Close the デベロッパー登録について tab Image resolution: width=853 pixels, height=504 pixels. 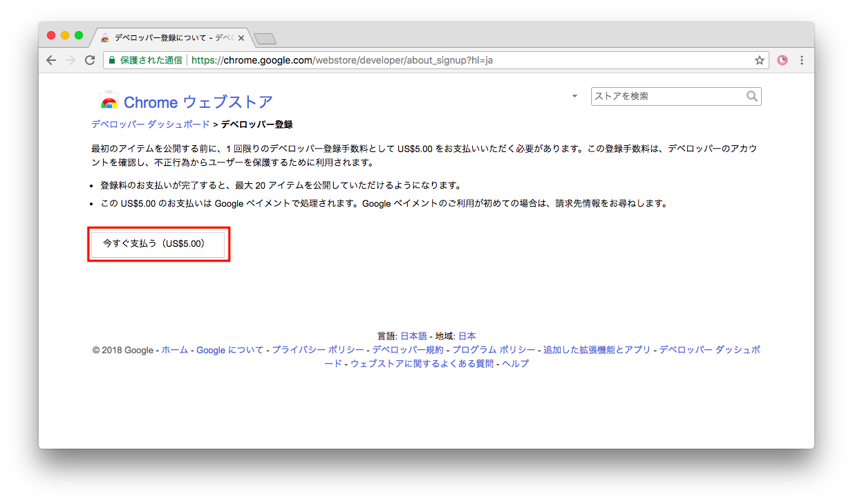(241, 38)
